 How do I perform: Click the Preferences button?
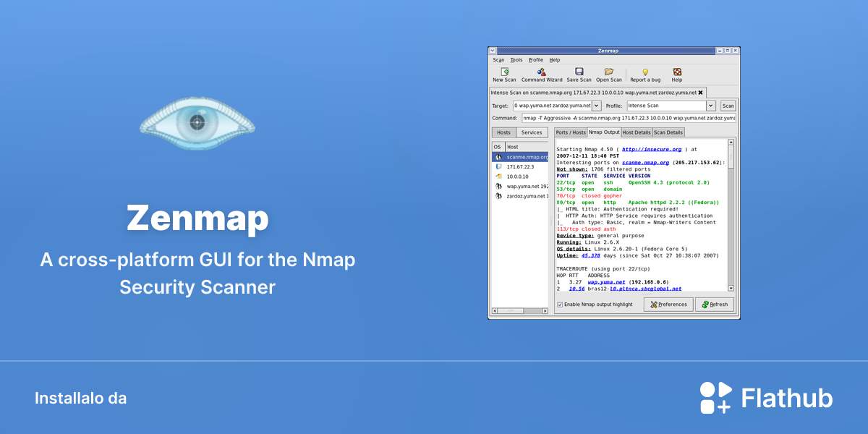(668, 305)
